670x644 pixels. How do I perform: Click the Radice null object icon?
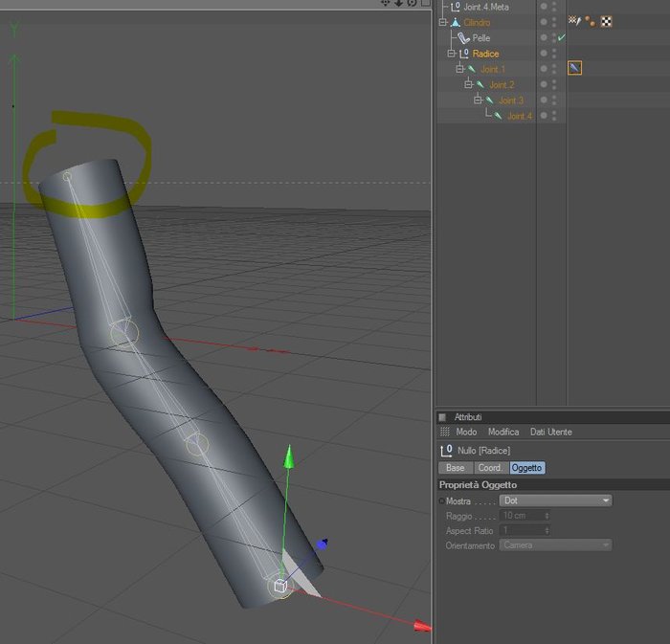click(x=464, y=54)
